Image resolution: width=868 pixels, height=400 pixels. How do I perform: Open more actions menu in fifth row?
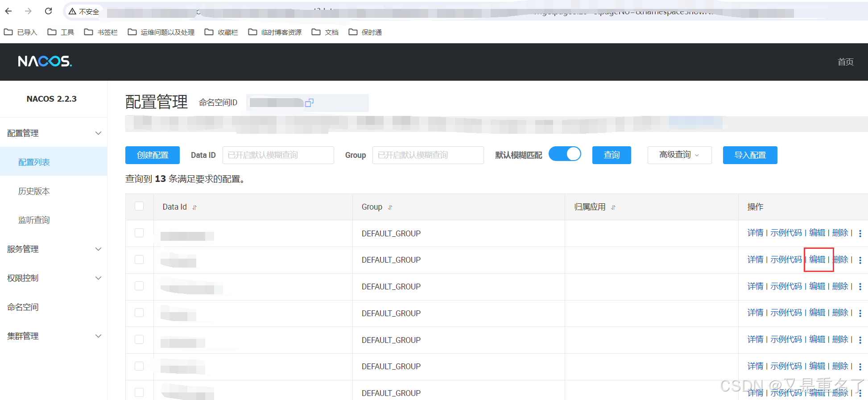coord(860,340)
